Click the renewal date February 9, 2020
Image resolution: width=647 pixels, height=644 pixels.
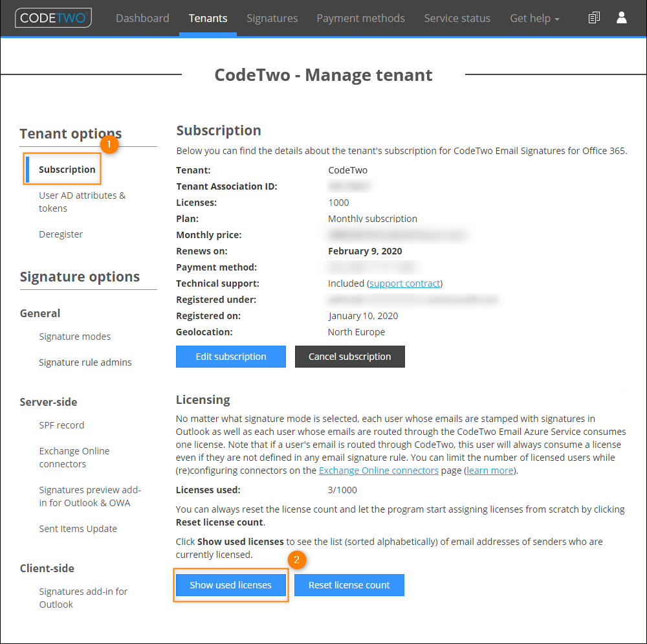[x=365, y=251]
